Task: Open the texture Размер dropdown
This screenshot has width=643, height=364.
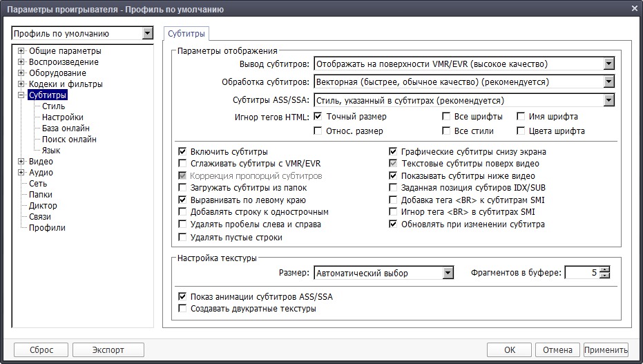Action: click(x=448, y=273)
